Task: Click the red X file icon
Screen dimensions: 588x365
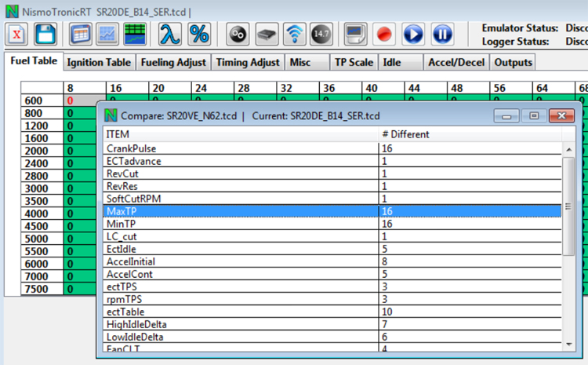Action: tap(18, 35)
